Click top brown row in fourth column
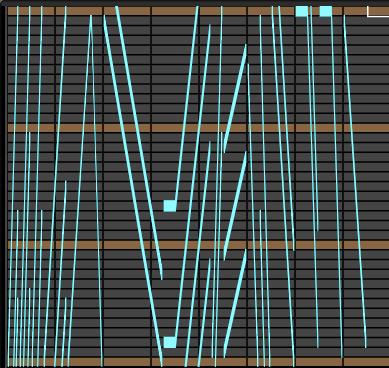Screen dimensions: 389x368 coord(175,11)
